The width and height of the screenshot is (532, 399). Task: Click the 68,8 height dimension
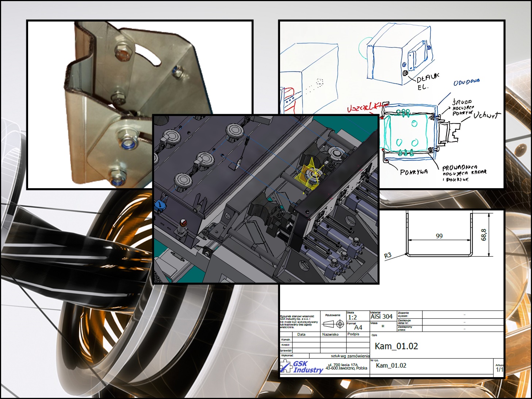(483, 235)
